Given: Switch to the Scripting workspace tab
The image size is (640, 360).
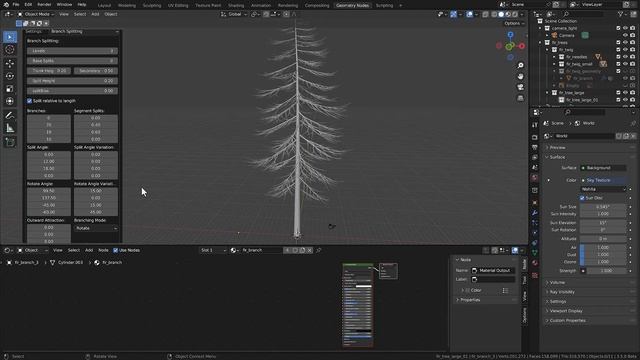Looking at the screenshot, I should pyautogui.click(x=384, y=5).
